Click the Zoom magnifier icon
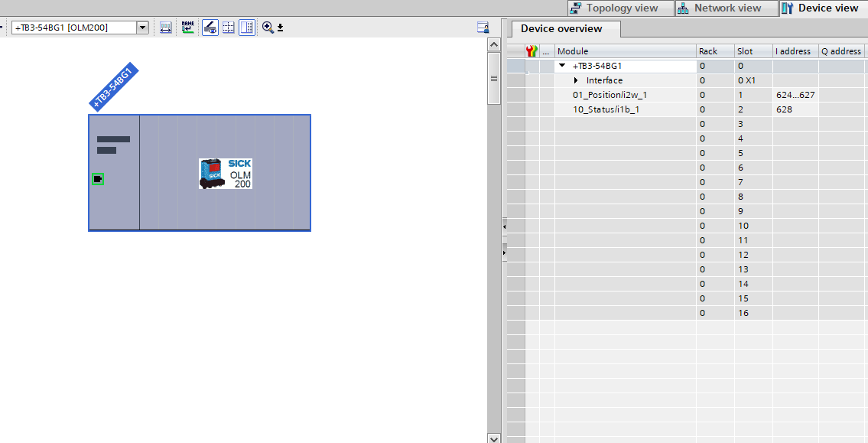The image size is (868, 443). coord(268,27)
